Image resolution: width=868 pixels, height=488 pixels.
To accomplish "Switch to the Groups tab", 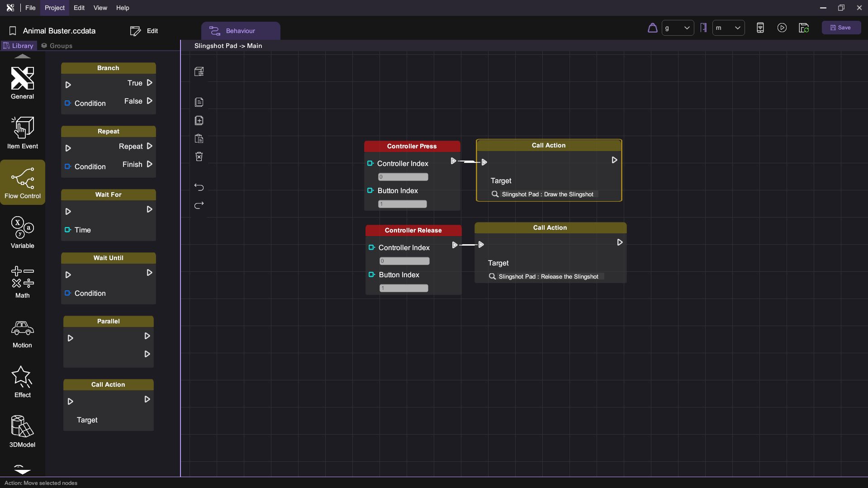I will pyautogui.click(x=57, y=46).
